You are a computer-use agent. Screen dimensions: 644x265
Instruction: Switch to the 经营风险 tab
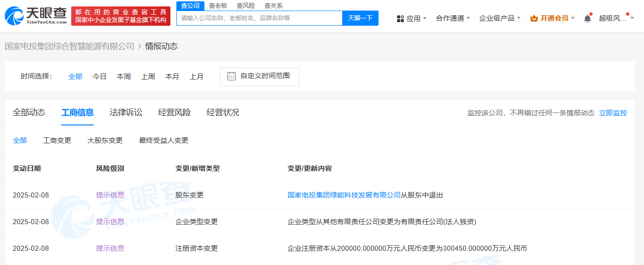pyautogui.click(x=175, y=113)
